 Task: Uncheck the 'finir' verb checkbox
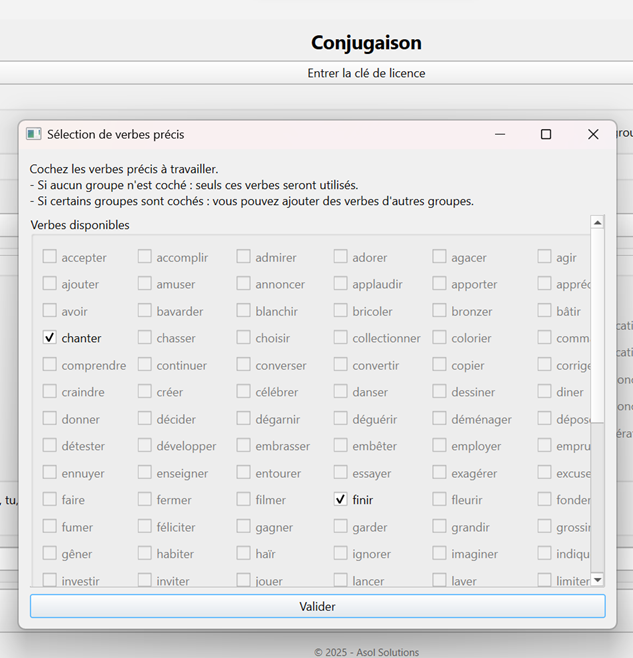coord(341,499)
